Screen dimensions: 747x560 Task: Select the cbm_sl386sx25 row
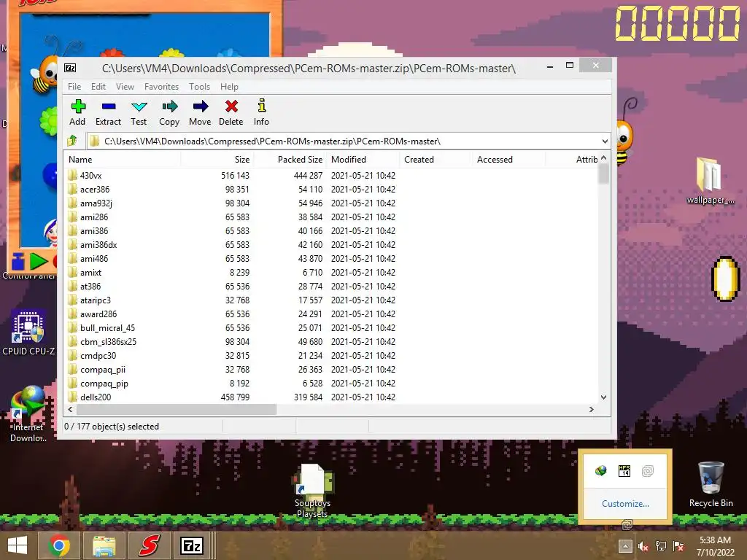pos(330,341)
